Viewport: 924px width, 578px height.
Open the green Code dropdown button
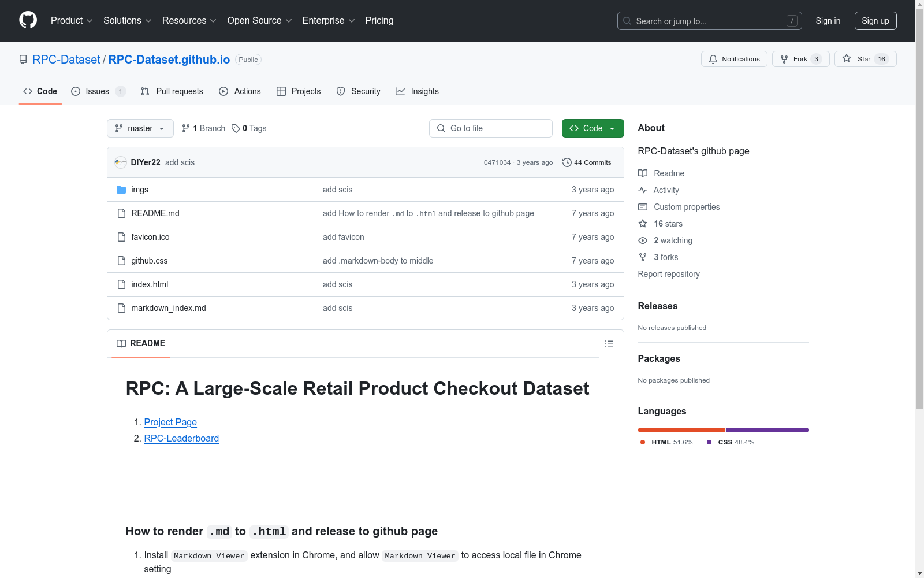593,128
